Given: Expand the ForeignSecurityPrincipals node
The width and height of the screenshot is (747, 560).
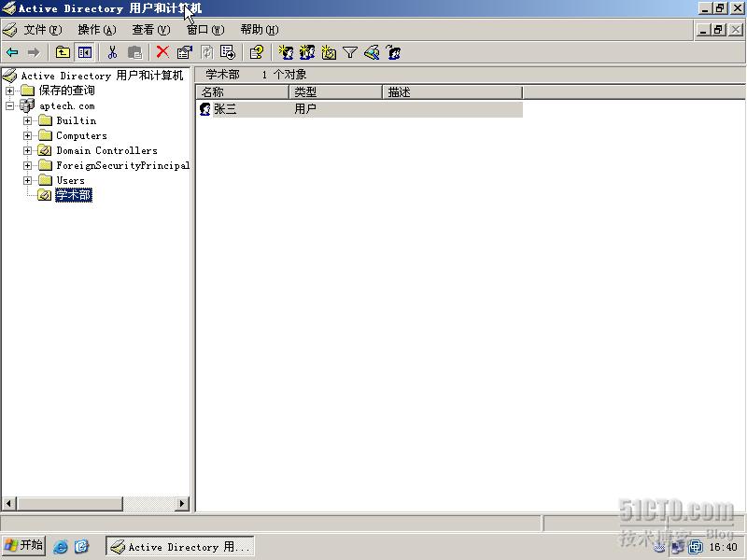Looking at the screenshot, I should (x=28, y=166).
